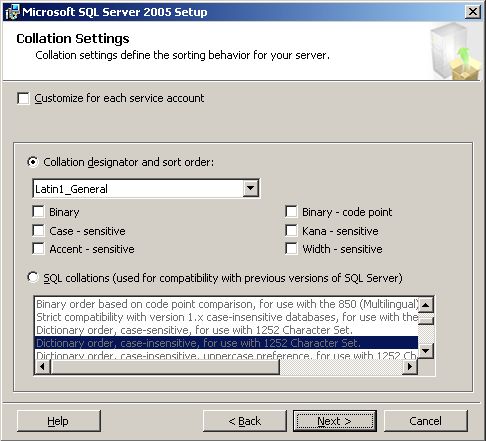
Task: Open the Latin1_General collation dropdown
Action: click(251, 188)
